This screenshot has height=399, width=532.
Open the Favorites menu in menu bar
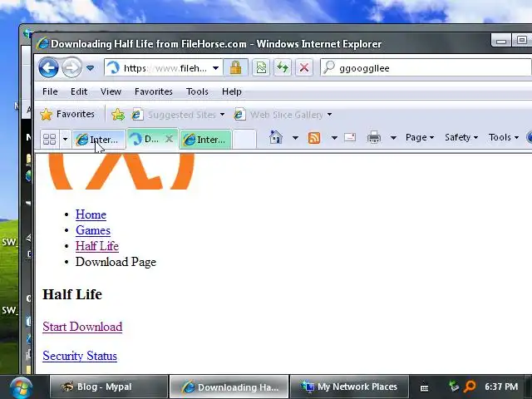point(153,91)
